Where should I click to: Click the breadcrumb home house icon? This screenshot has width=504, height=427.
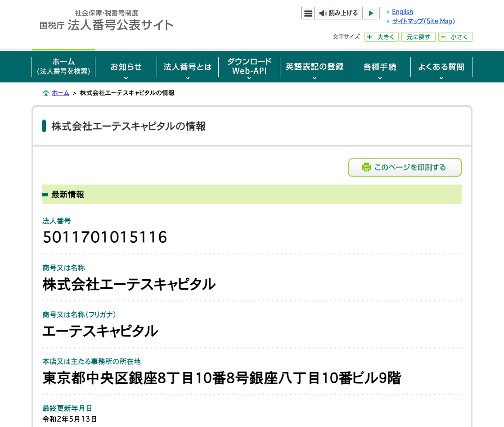coord(45,93)
